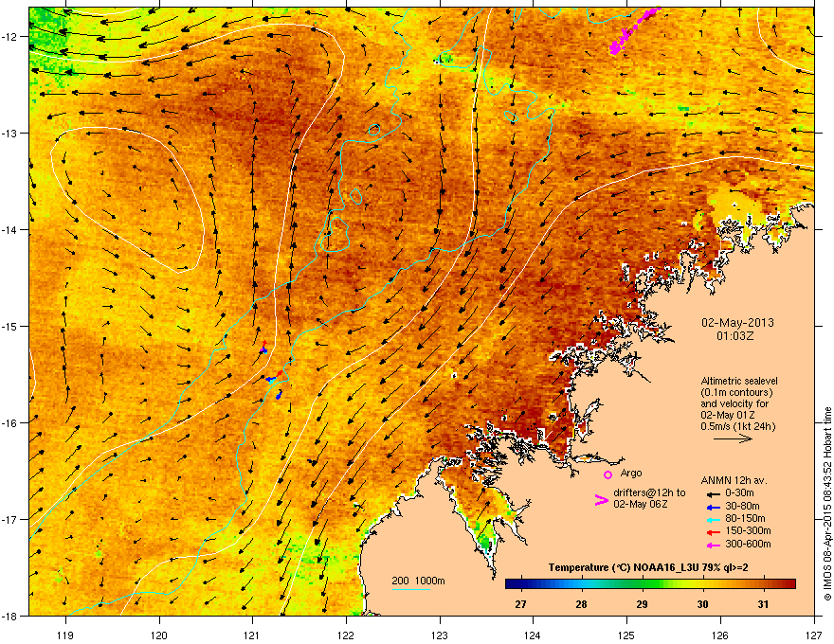
Task: Click the '122' longitude axis label
Action: tap(346, 635)
